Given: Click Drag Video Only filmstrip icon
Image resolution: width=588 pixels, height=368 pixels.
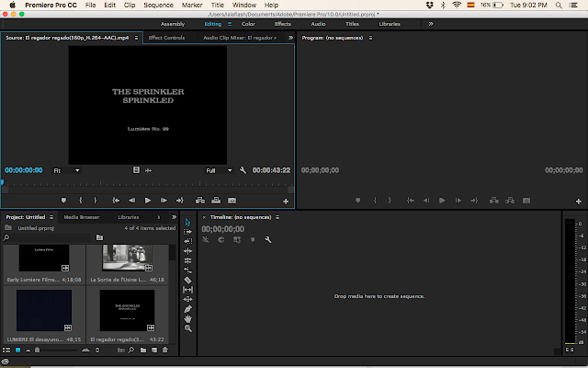Looking at the screenshot, I should pos(136,170).
